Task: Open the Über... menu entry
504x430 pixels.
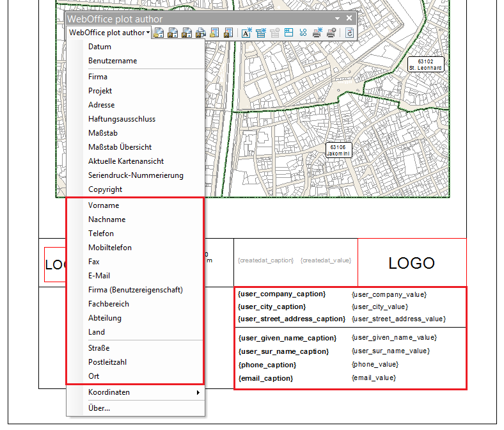Action: pyautogui.click(x=99, y=408)
